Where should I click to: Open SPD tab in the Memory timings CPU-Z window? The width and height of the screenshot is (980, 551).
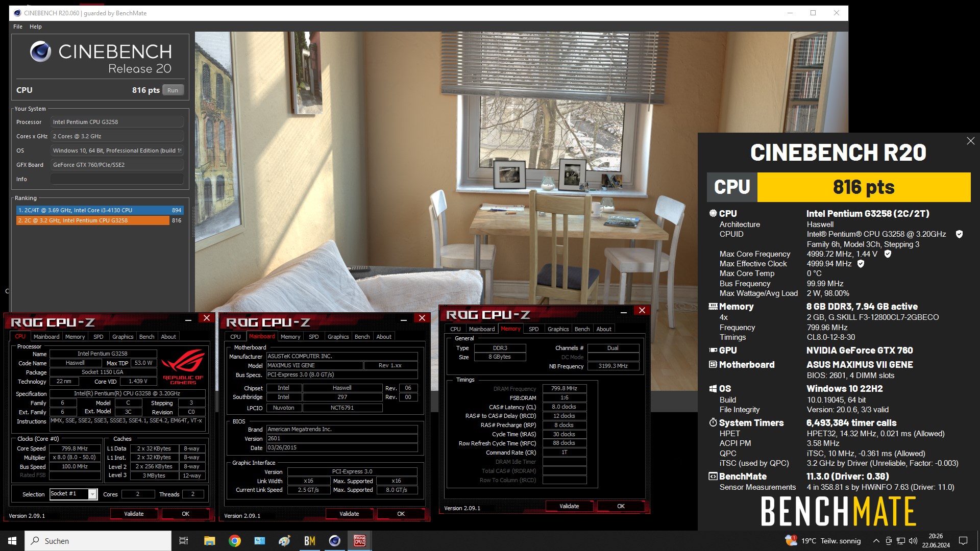coord(533,329)
